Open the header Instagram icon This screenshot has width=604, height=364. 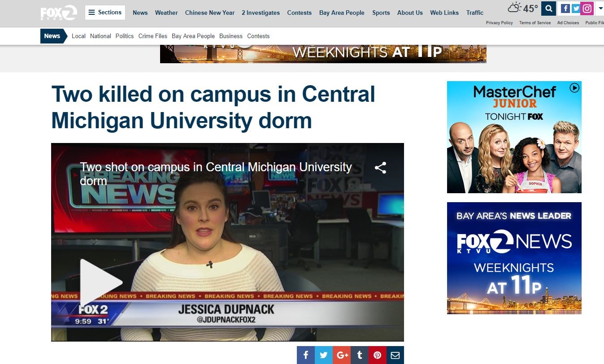(587, 9)
